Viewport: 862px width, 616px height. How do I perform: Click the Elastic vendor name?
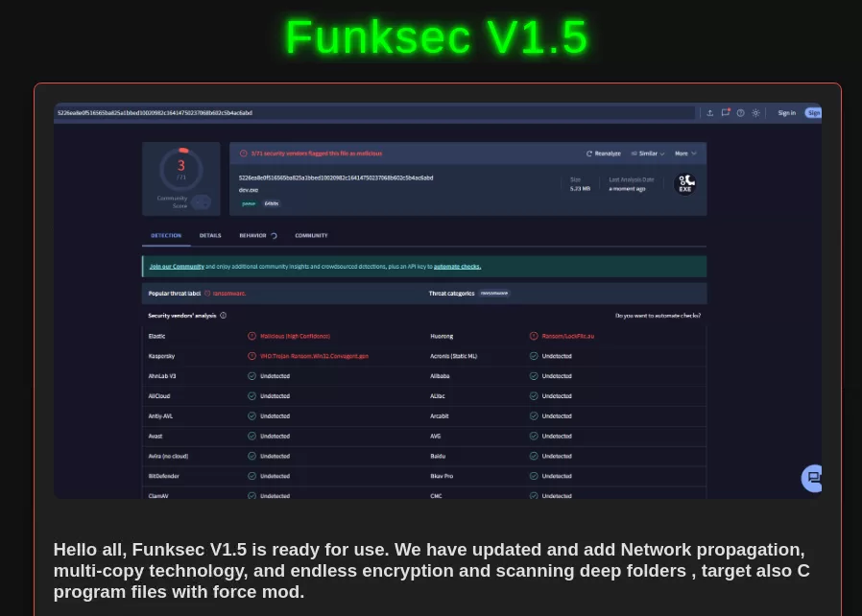(x=156, y=336)
